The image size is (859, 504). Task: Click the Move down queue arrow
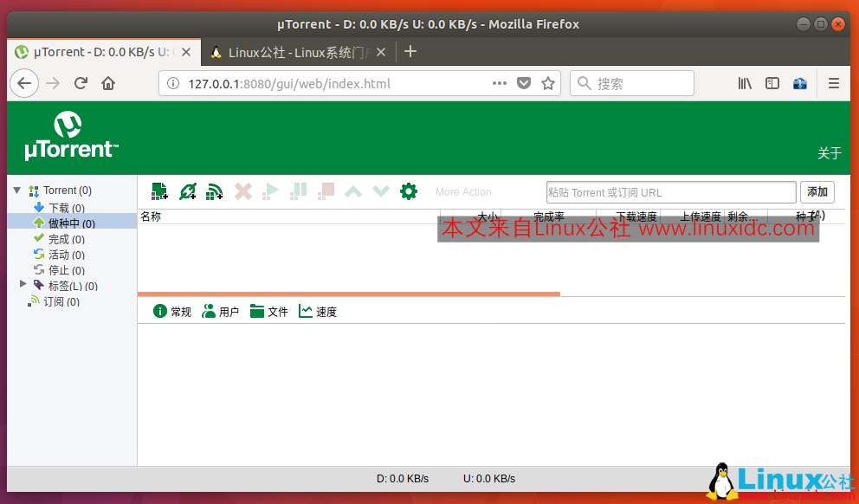pos(381,191)
